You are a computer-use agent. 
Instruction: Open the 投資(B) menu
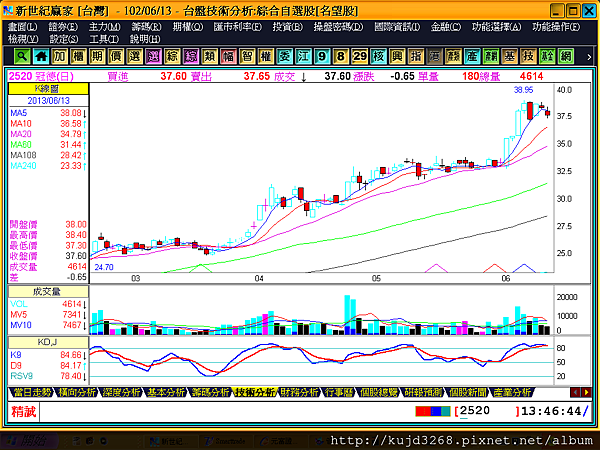pyautogui.click(x=288, y=27)
